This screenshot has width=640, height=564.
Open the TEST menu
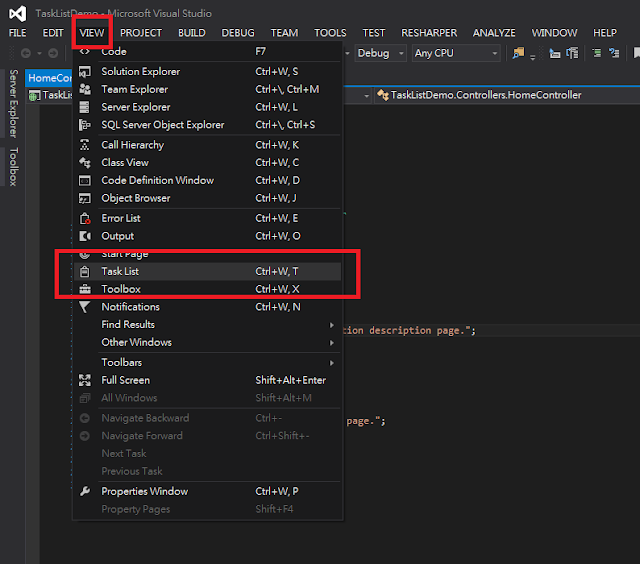(373, 33)
